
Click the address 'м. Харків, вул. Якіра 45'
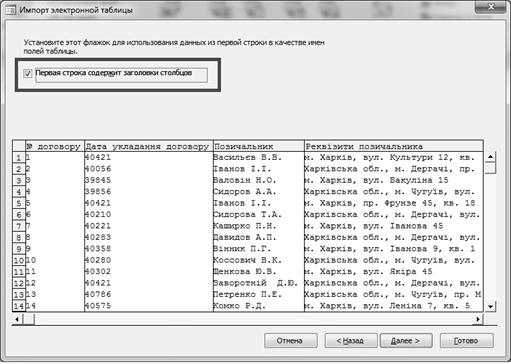[x=394, y=271]
